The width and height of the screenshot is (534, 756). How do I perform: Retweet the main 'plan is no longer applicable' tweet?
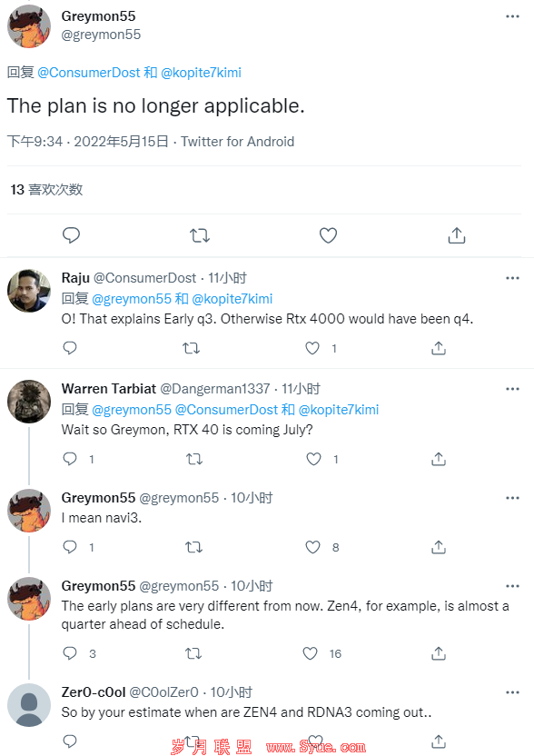click(x=200, y=235)
